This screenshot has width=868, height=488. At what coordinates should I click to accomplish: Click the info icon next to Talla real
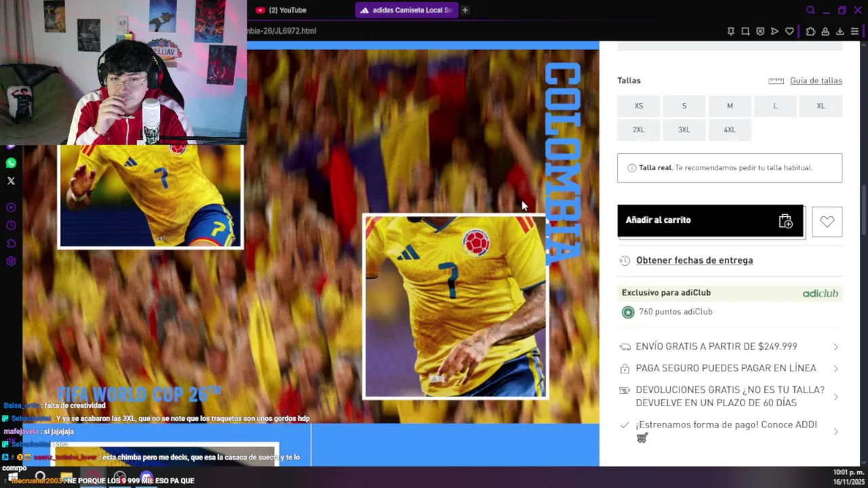click(632, 168)
